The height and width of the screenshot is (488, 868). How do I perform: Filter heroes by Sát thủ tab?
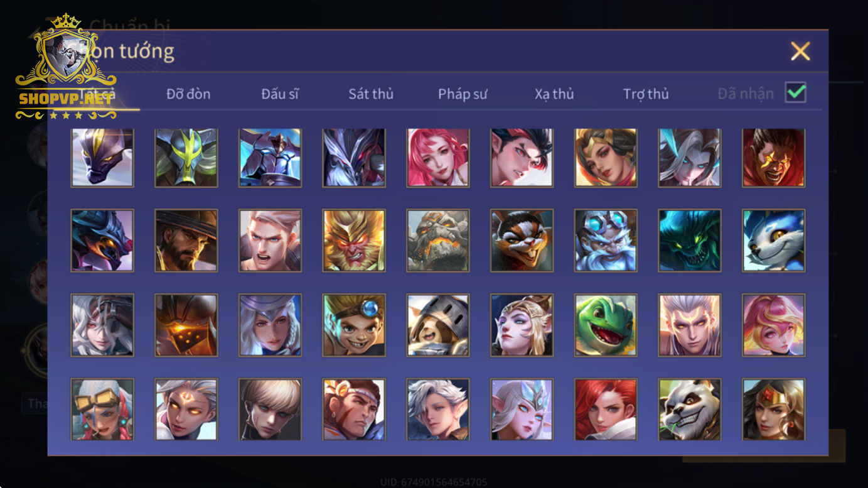click(x=371, y=94)
